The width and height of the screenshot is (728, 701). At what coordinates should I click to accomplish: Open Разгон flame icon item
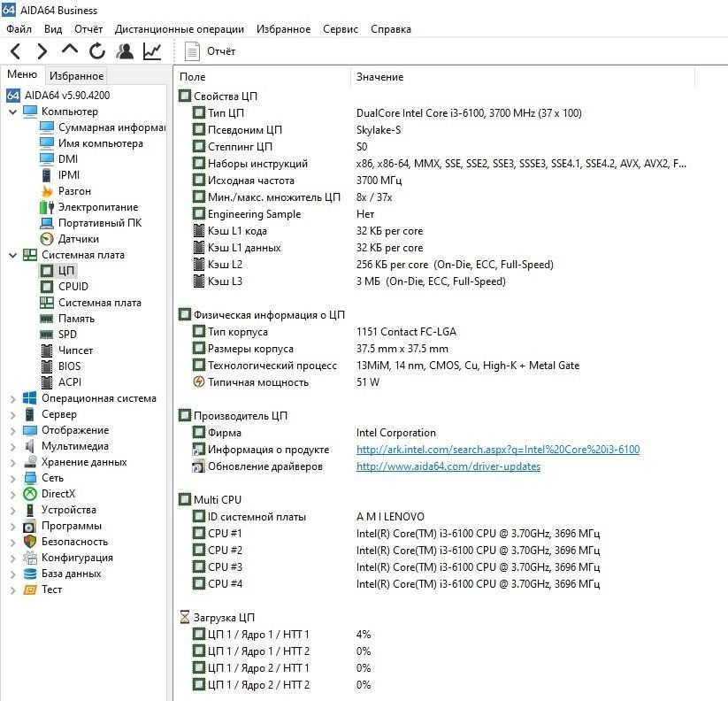coord(66,191)
